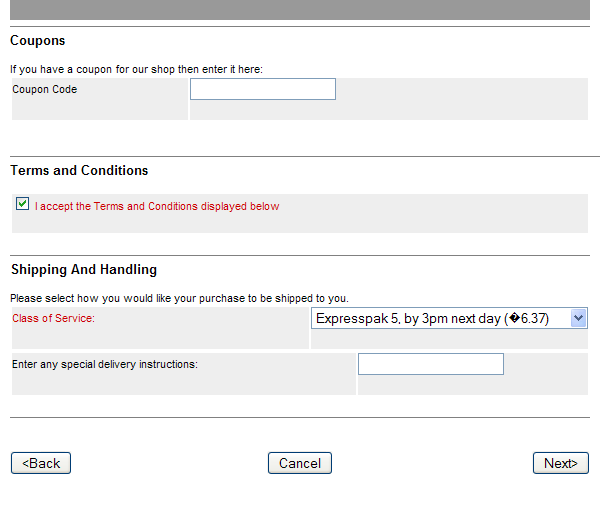Click the 'If you have a coupon' instruction text
Image resolution: width=600 pixels, height=507 pixels.
tap(136, 69)
